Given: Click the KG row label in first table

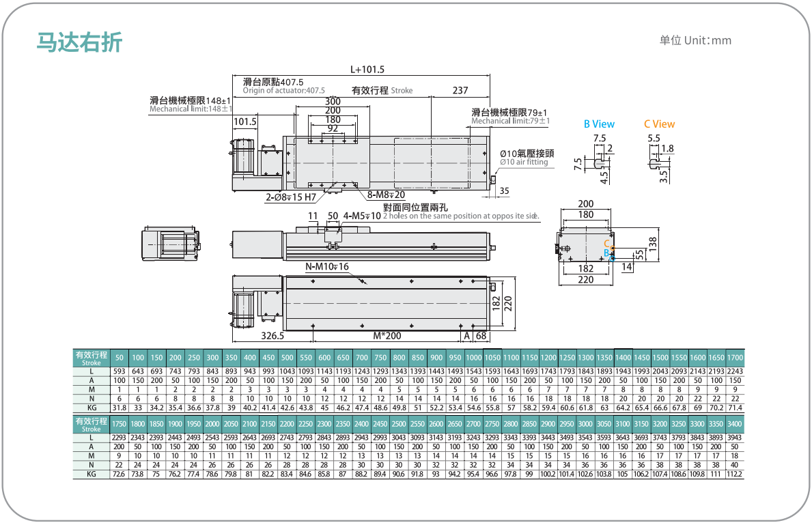Looking at the screenshot, I should (91, 408).
